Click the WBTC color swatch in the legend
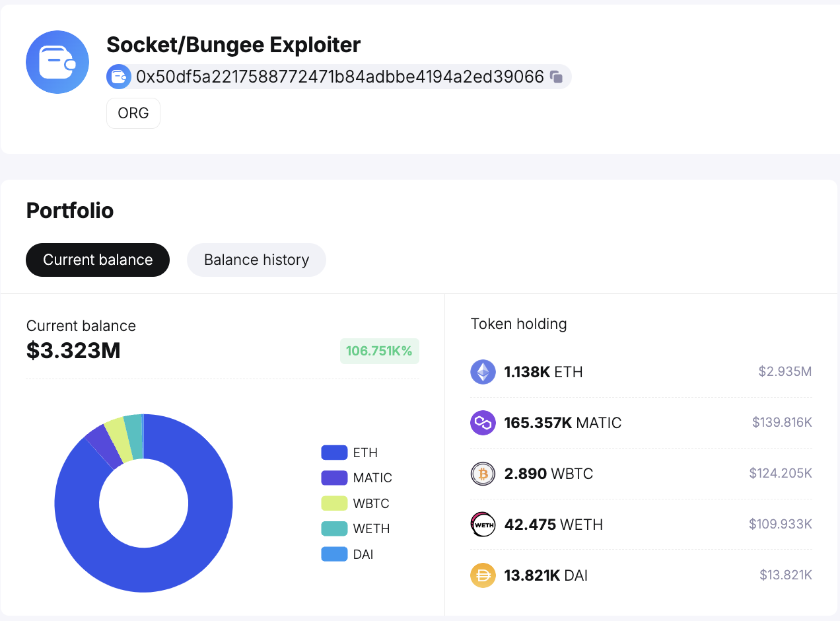 pyautogui.click(x=336, y=503)
